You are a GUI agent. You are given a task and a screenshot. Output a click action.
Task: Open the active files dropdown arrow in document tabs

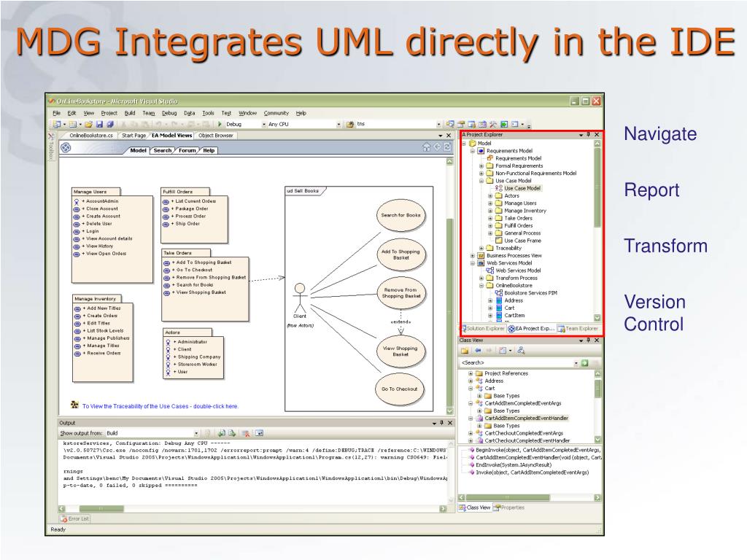pos(441,136)
